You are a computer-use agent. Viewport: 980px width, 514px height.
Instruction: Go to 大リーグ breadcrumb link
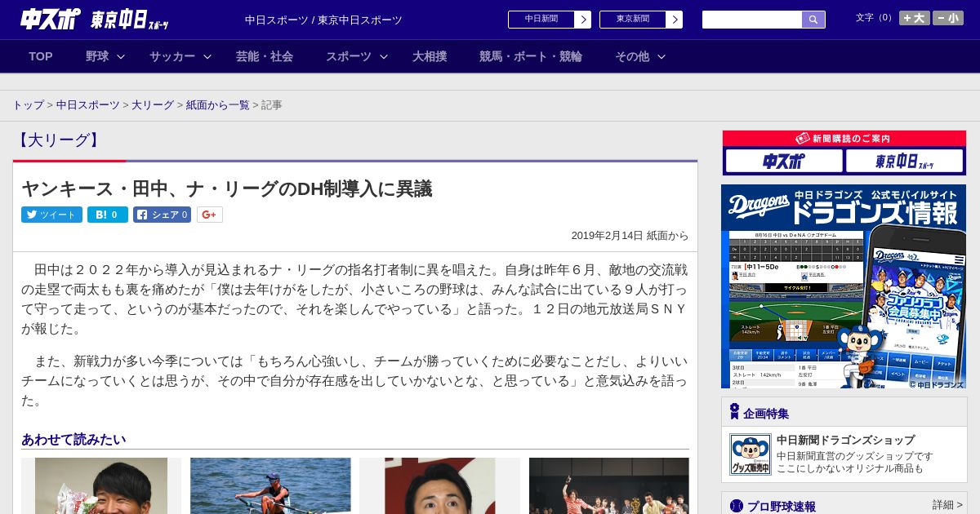tap(153, 105)
